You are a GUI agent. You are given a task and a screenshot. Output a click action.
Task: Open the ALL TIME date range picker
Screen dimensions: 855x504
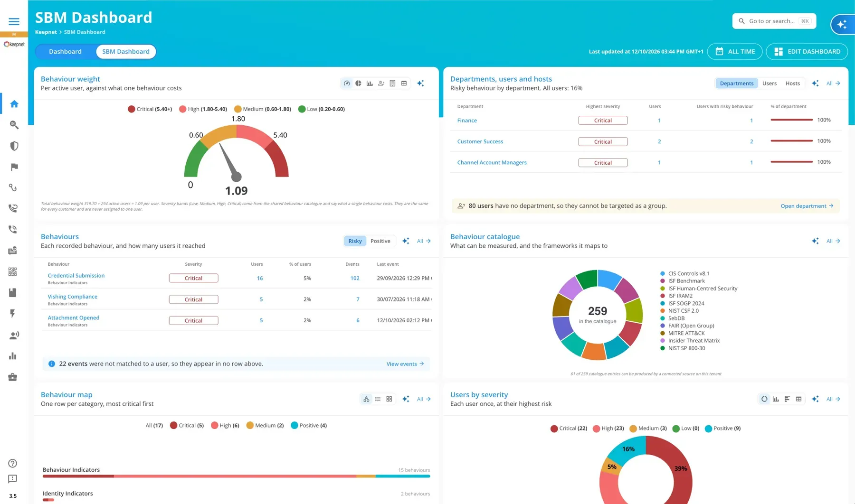[x=735, y=51]
